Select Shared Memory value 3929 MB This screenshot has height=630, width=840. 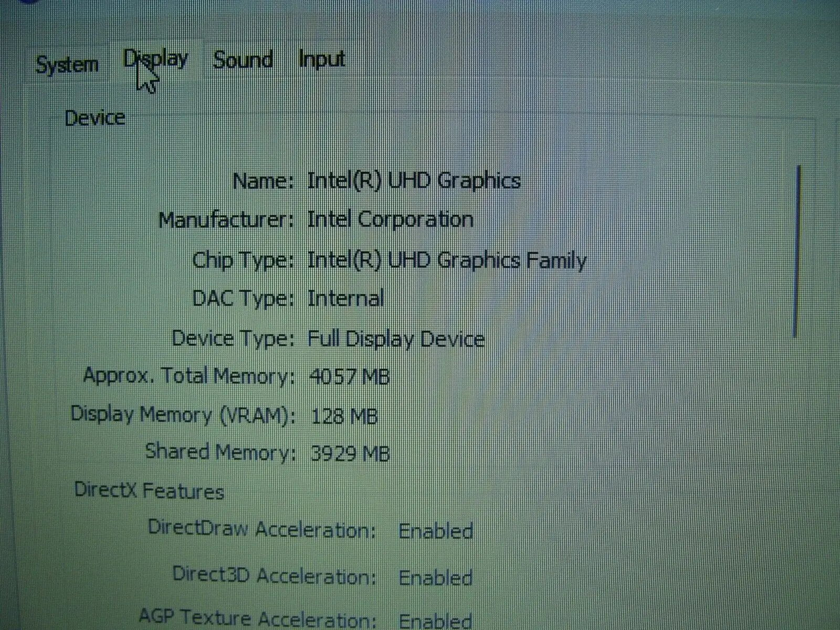coord(350,454)
